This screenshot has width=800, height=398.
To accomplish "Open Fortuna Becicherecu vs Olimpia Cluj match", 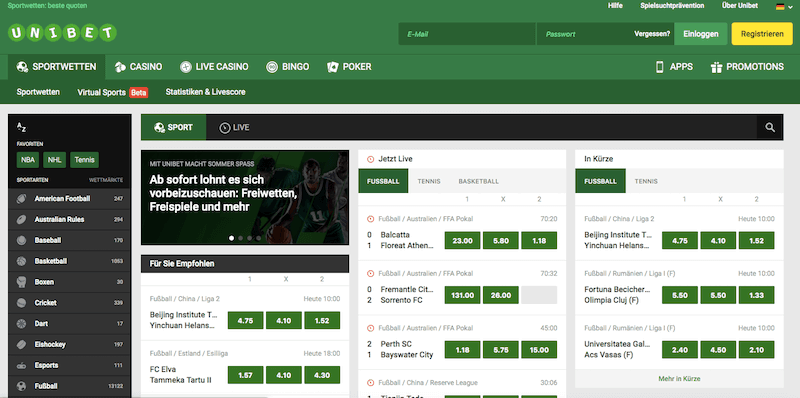I will click(617, 295).
